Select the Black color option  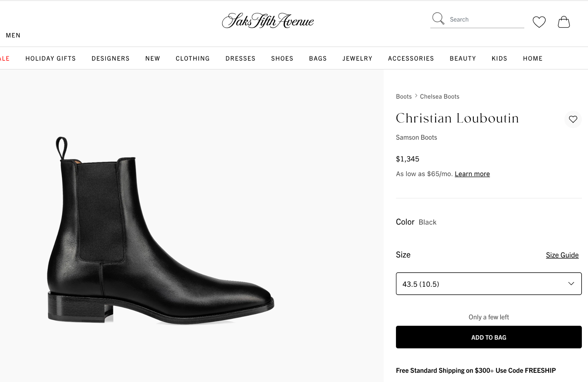428,222
